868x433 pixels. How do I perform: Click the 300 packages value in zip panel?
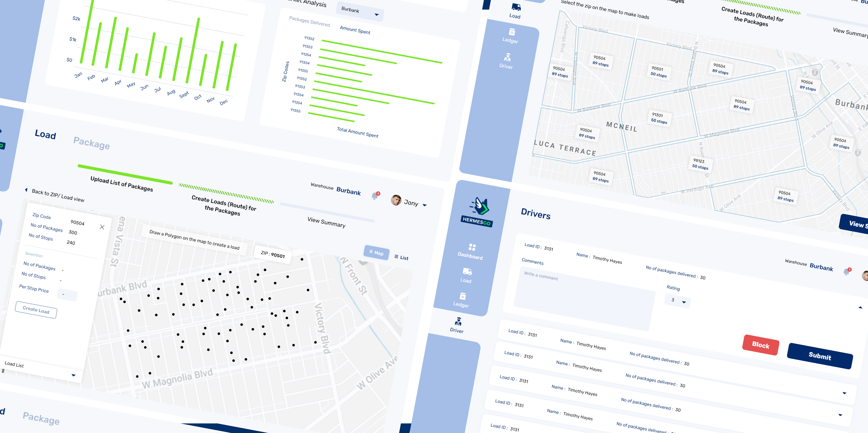73,233
